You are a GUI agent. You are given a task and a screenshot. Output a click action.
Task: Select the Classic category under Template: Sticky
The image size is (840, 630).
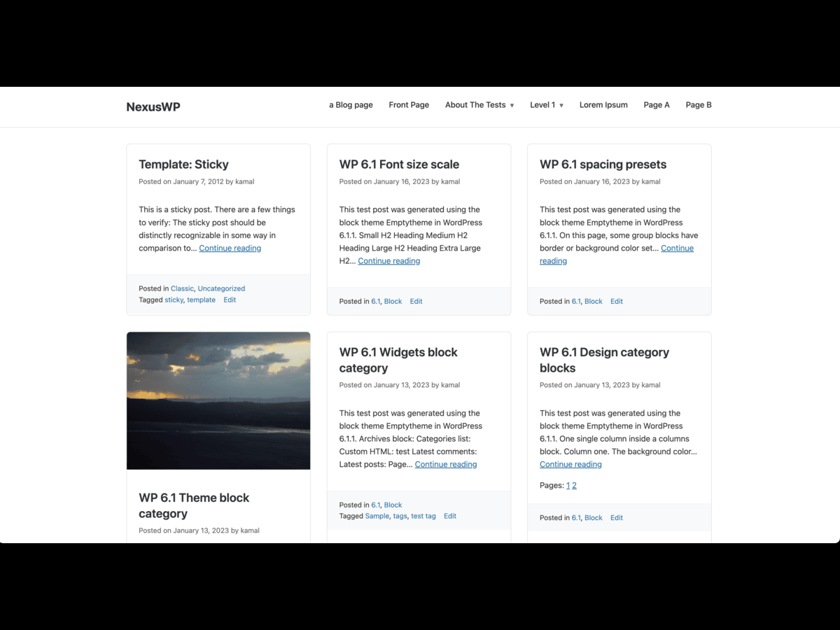click(182, 288)
